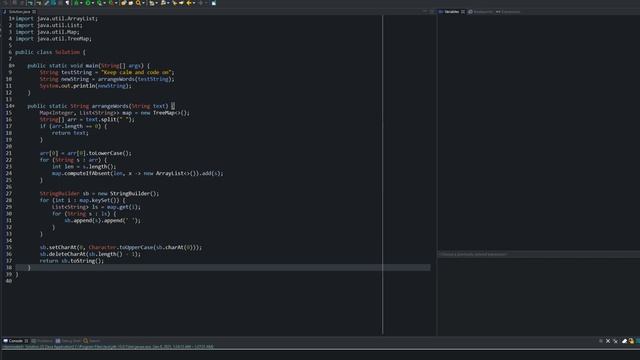This screenshot has width=640, height=360.
Task: Click the Variables detail pane text area
Action: (x=539, y=296)
